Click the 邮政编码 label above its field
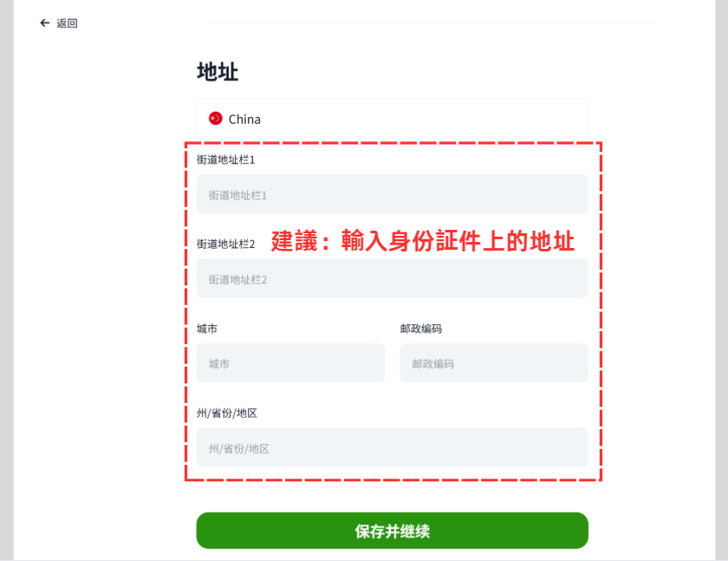728x561 pixels. tap(421, 329)
